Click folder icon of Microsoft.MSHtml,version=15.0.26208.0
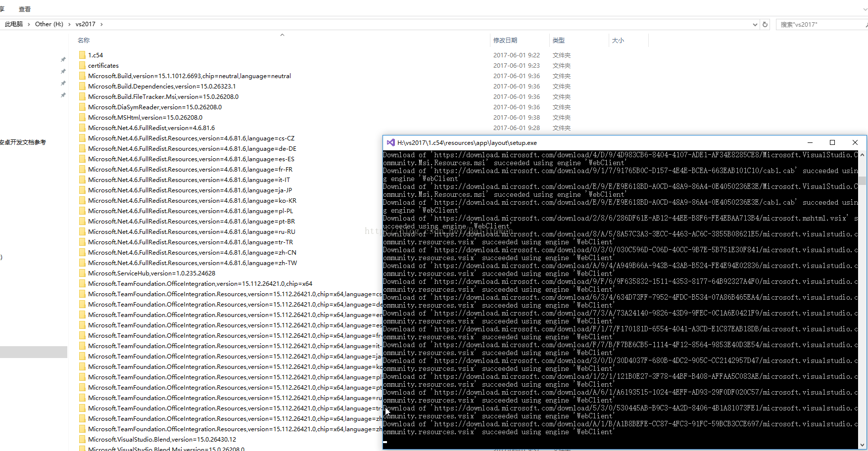The image size is (868, 451). tap(82, 117)
